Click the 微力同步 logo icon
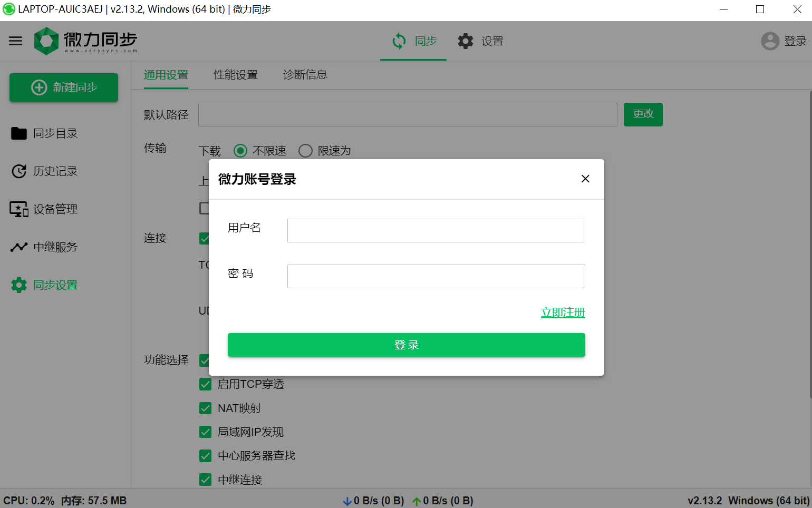This screenshot has width=812, height=508. coord(46,41)
